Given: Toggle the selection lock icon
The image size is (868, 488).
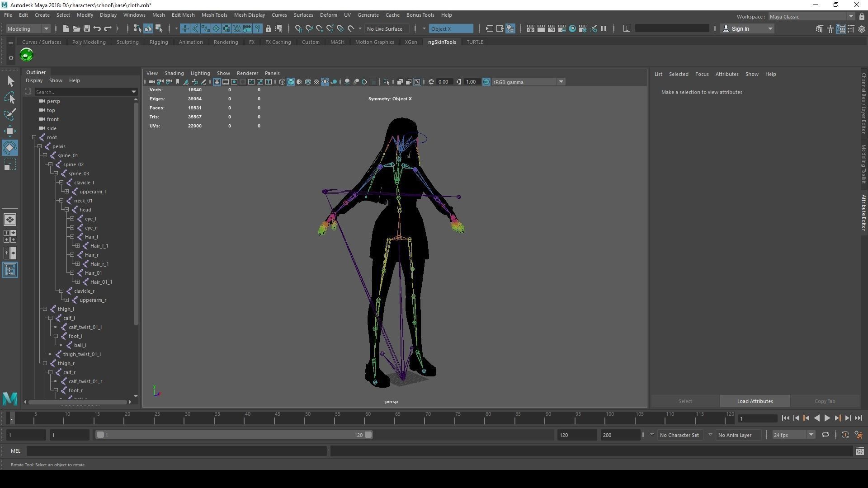Looking at the screenshot, I should pyautogui.click(x=268, y=28).
